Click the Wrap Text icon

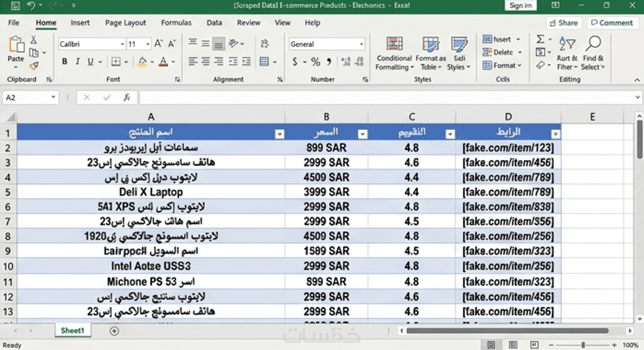[265, 43]
